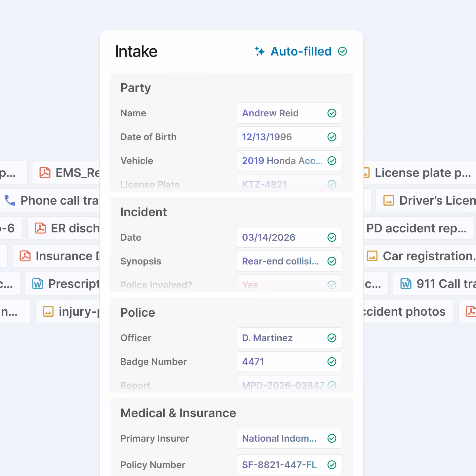The height and width of the screenshot is (476, 476).
Task: Click the Officer label
Action: point(136,338)
